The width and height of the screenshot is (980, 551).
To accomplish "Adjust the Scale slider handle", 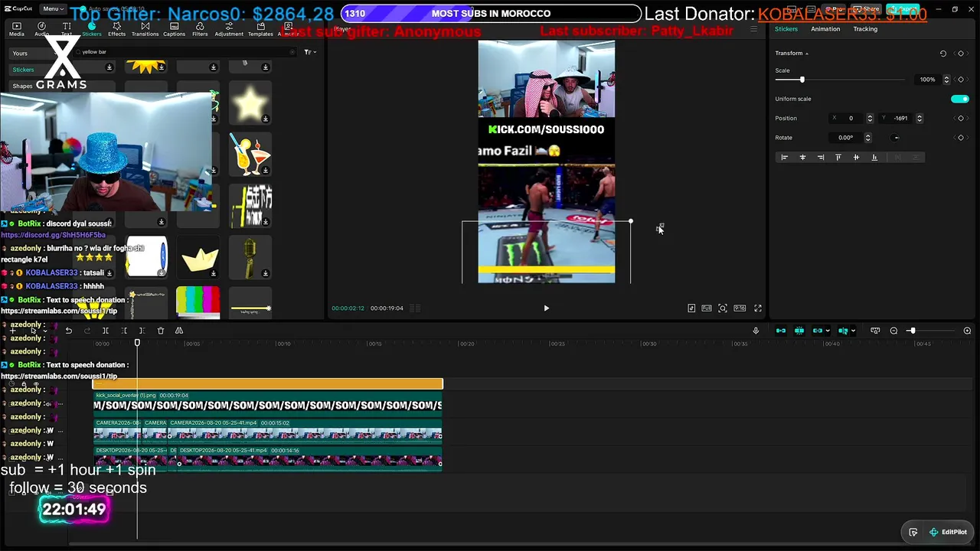I will pyautogui.click(x=802, y=80).
